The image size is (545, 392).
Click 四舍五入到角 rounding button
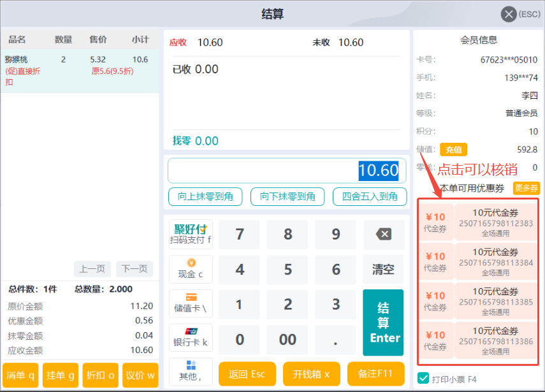[x=370, y=197]
